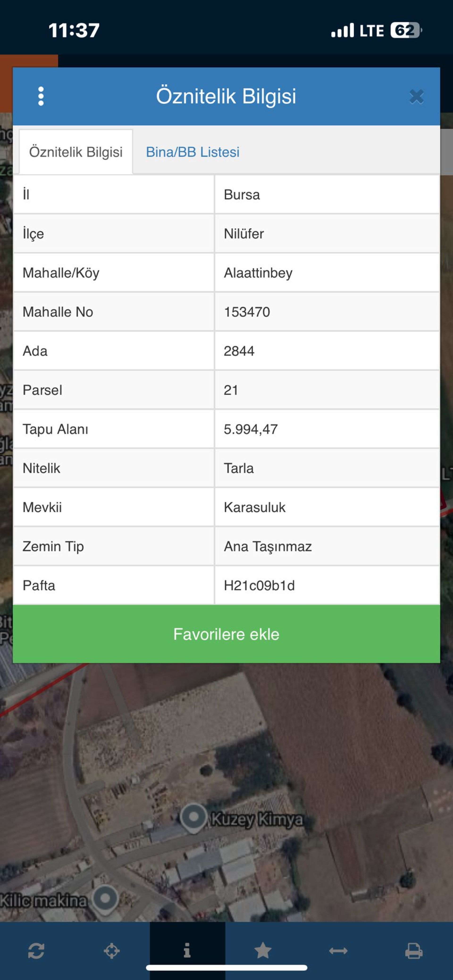Tap the Alaattinbey neighborhood value

point(258,273)
